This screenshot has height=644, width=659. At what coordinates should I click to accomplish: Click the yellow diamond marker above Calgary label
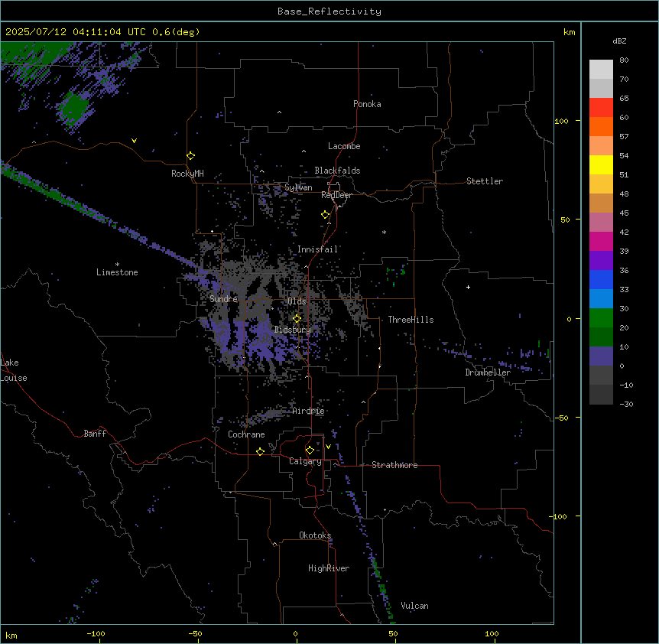310,450
